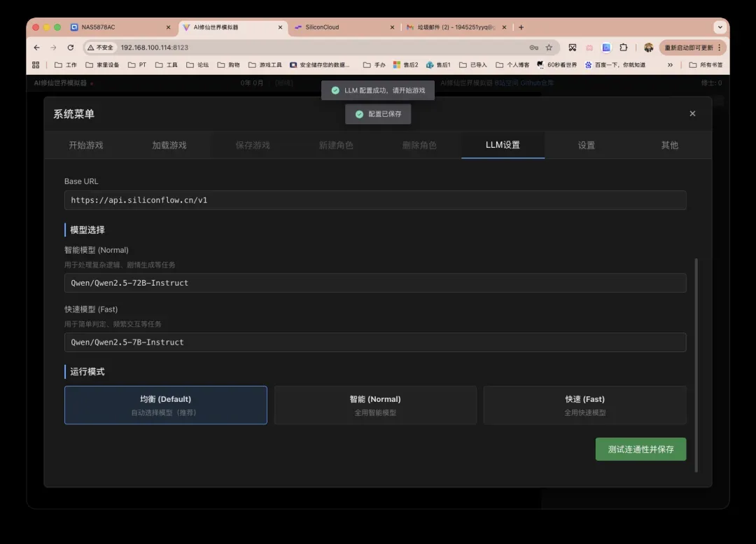Switch to the 开始游戏 tab

click(x=85, y=145)
